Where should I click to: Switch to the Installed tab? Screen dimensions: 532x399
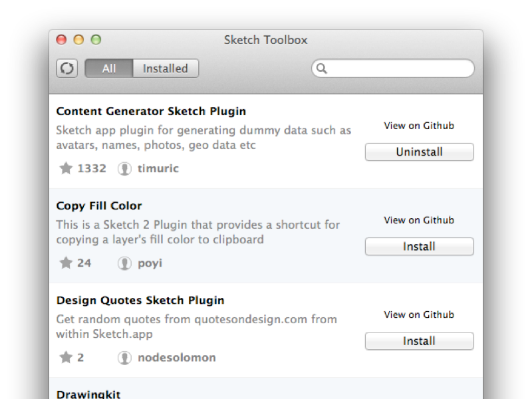[x=166, y=68]
